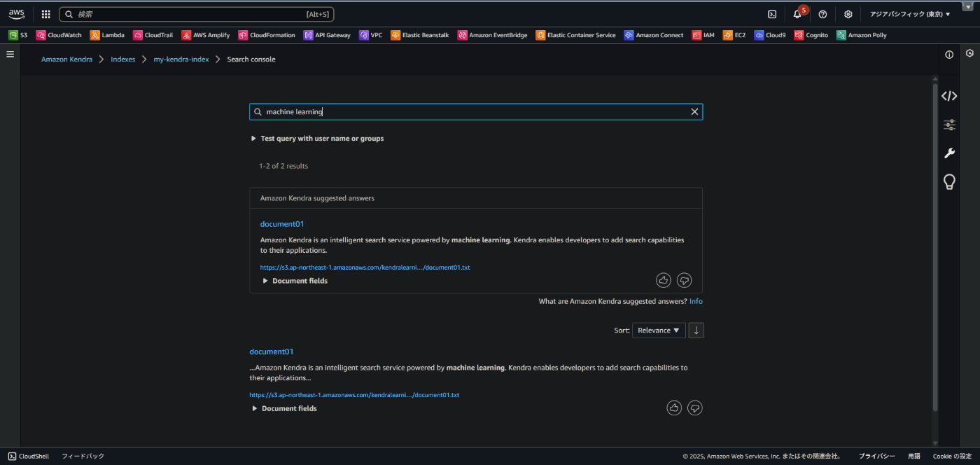Show the query code panel icon

(949, 96)
